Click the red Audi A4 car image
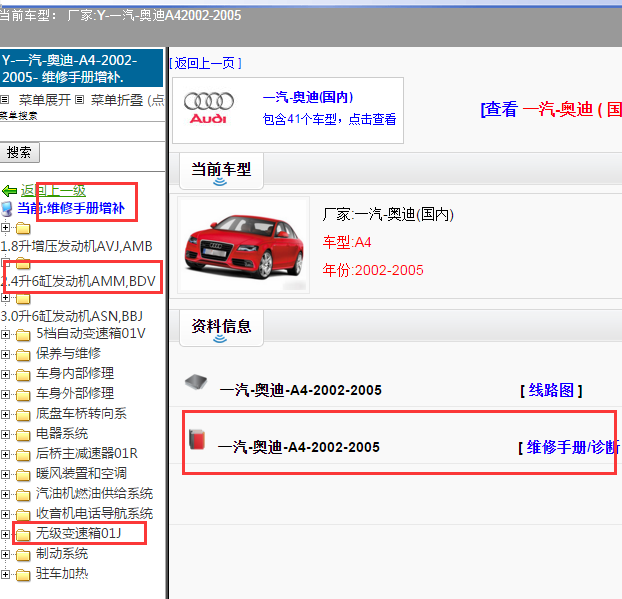 click(x=244, y=245)
